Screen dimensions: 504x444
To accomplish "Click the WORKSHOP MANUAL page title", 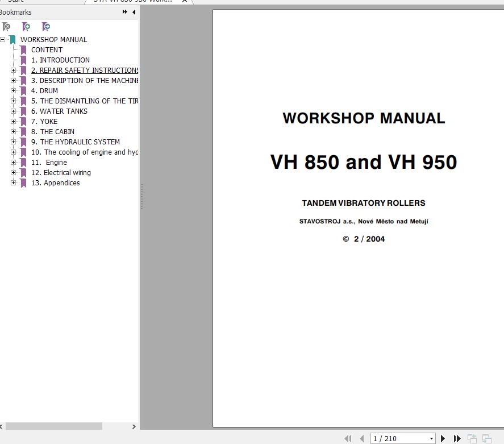I will pyautogui.click(x=364, y=118).
